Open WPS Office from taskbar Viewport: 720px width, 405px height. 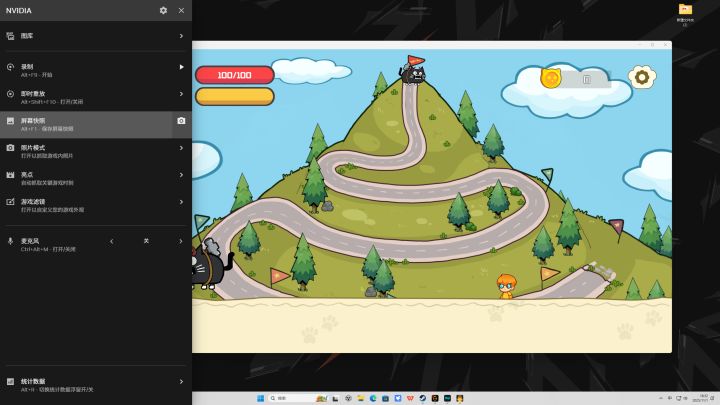[410, 398]
